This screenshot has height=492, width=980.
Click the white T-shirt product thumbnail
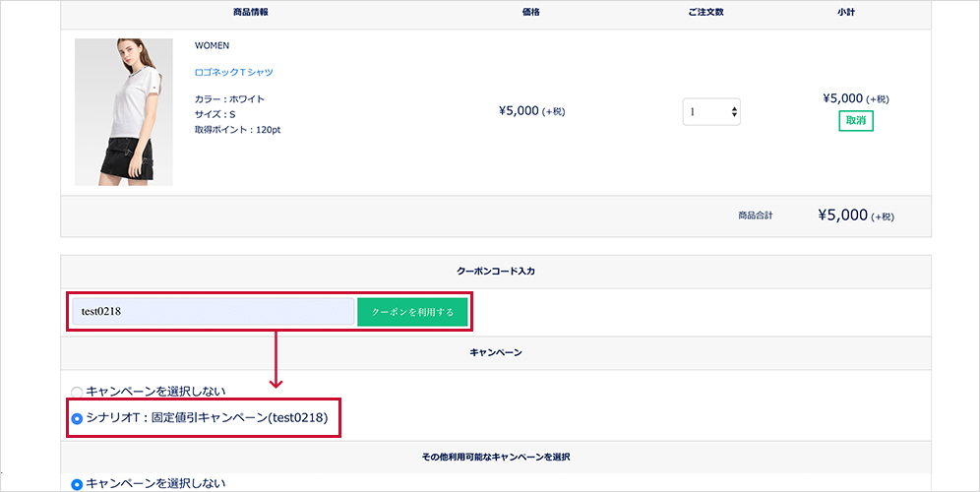(123, 112)
